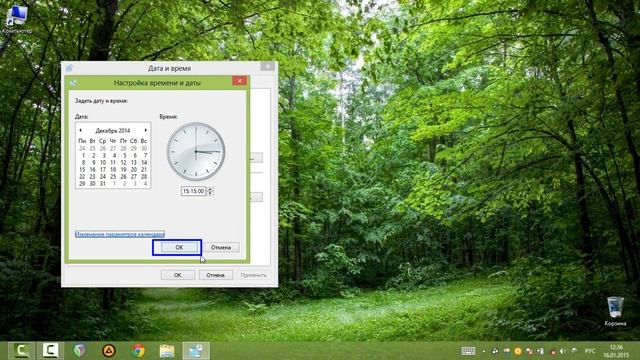Click the Декабрь 2014 month header
Viewport: 640px width, 360px height.
tap(113, 131)
